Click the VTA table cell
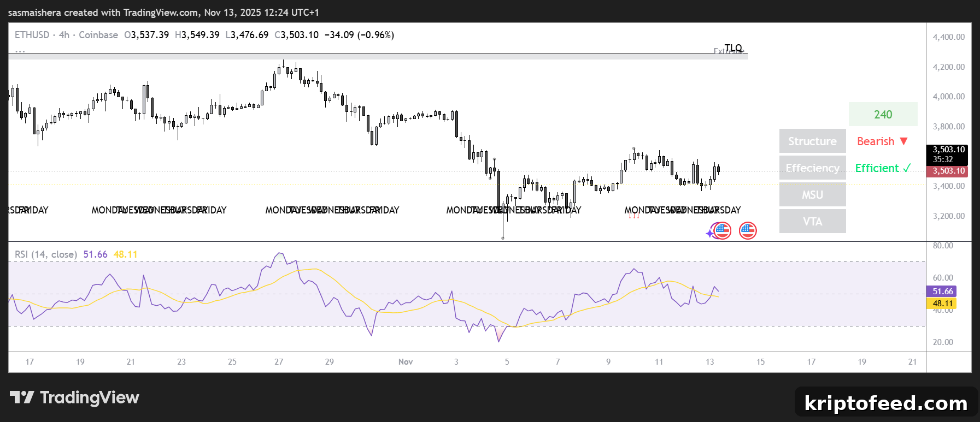Screen dimensions: 980x422 pos(813,222)
